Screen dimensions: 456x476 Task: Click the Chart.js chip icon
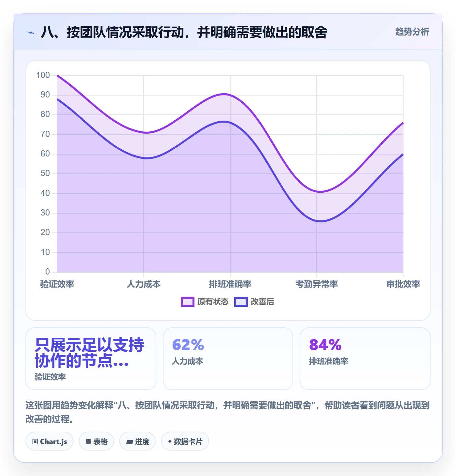(35, 442)
